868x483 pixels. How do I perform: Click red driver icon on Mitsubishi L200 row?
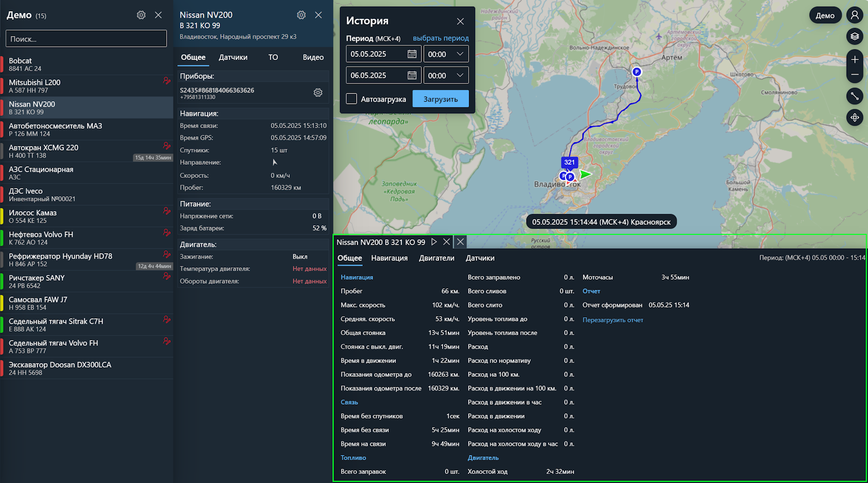point(167,80)
